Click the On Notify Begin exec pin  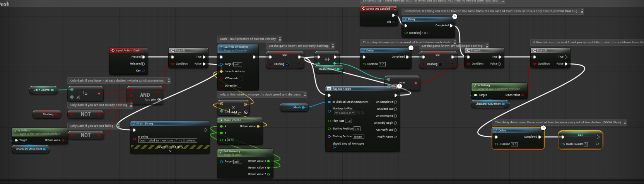[x=396, y=123]
